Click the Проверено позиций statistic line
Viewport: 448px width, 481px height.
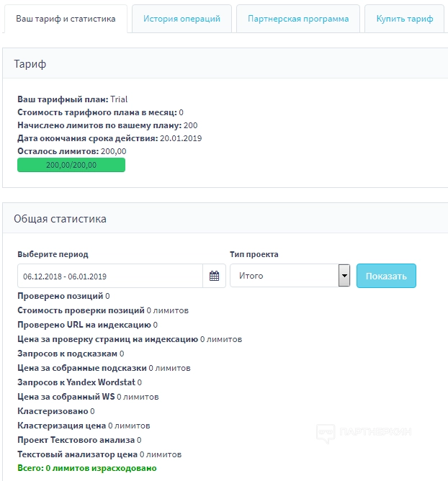63,296
